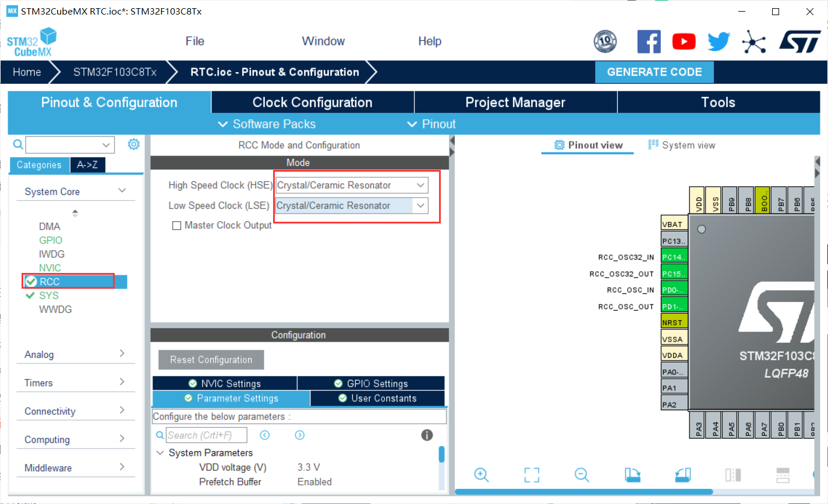Open the category settings gear icon
828x504 pixels.
(x=134, y=144)
